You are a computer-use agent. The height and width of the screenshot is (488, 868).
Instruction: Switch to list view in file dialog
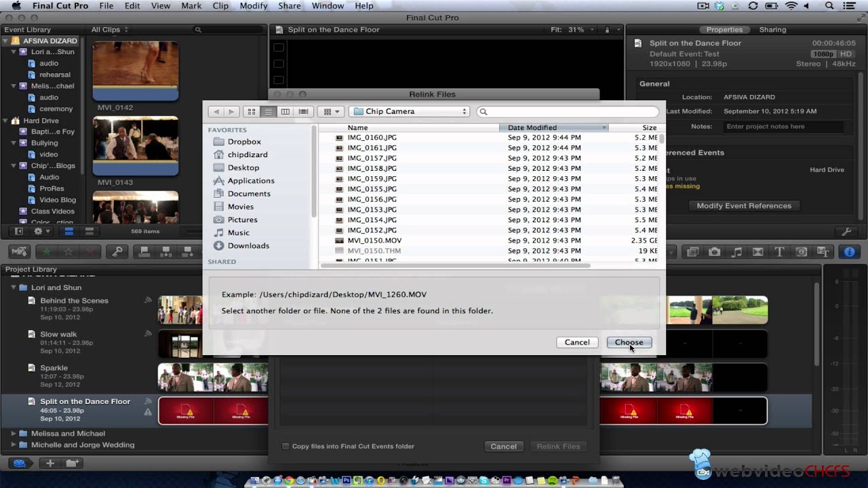(x=269, y=112)
